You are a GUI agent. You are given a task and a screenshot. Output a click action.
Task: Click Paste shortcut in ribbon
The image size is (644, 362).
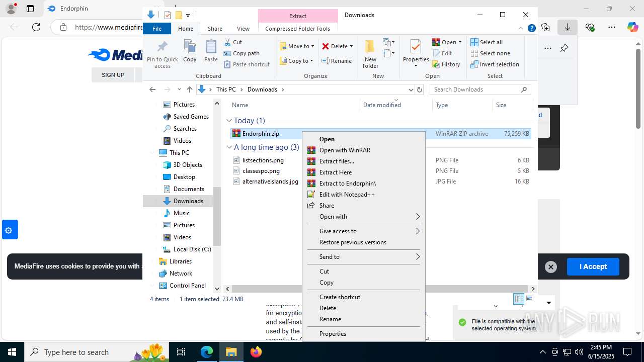coord(247,64)
